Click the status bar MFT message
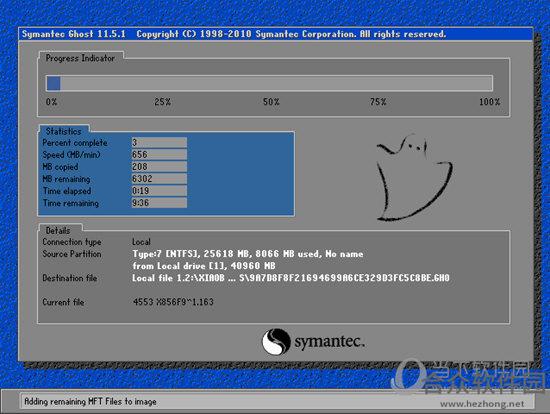The height and width of the screenshot is (414, 550). pyautogui.click(x=90, y=401)
